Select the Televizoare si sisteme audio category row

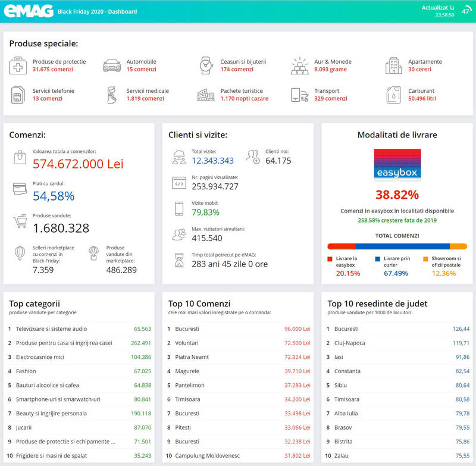pos(79,329)
